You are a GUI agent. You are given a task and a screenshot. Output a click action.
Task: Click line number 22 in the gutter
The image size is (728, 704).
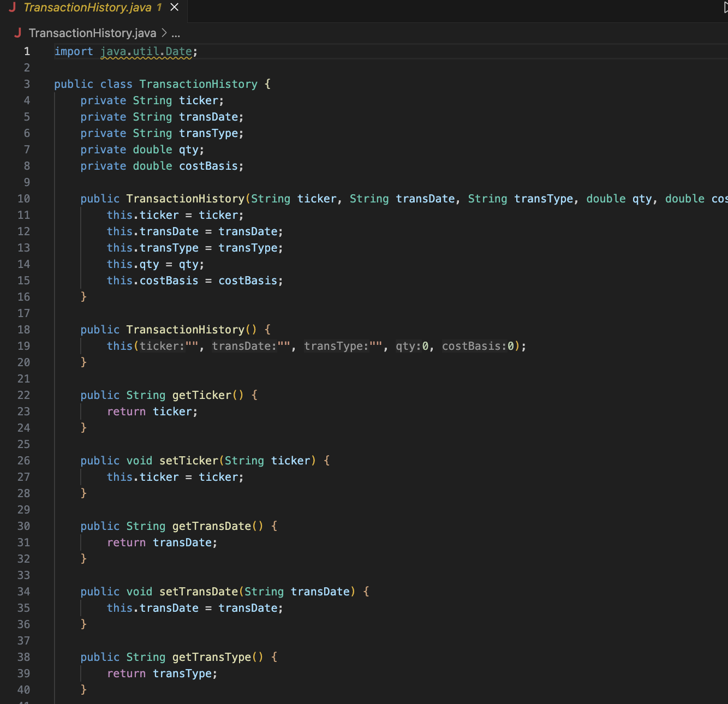24,395
